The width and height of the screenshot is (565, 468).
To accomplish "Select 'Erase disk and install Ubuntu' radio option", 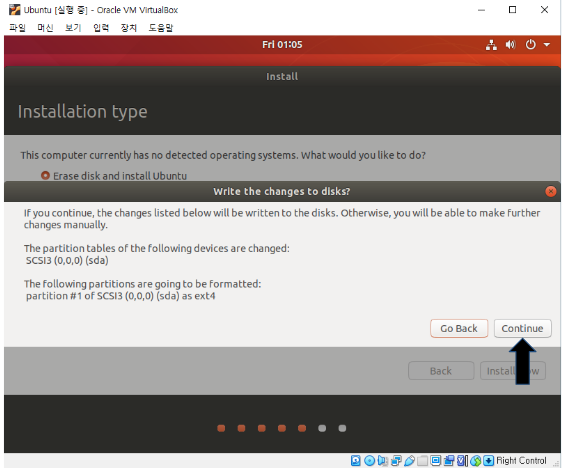I will [x=45, y=175].
